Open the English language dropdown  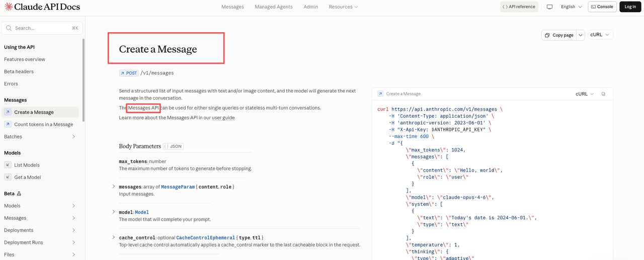click(x=571, y=7)
